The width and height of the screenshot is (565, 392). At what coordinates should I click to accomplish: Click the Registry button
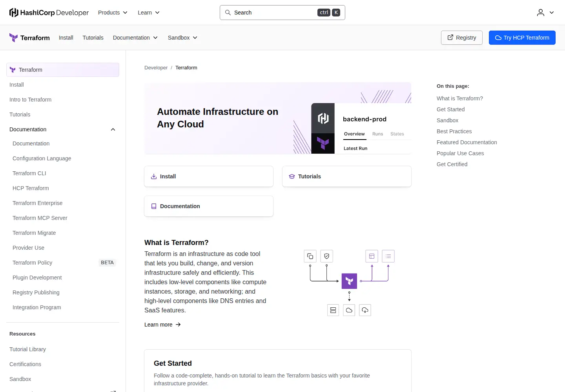click(462, 38)
